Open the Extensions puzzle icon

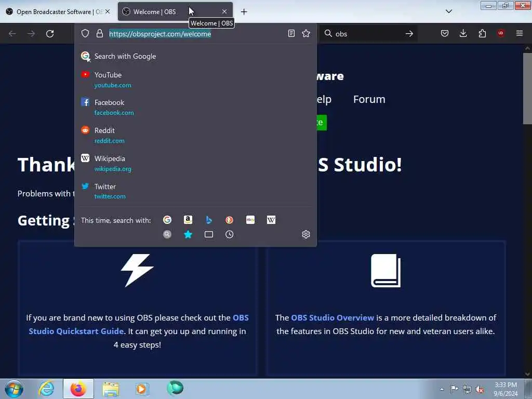point(482,33)
